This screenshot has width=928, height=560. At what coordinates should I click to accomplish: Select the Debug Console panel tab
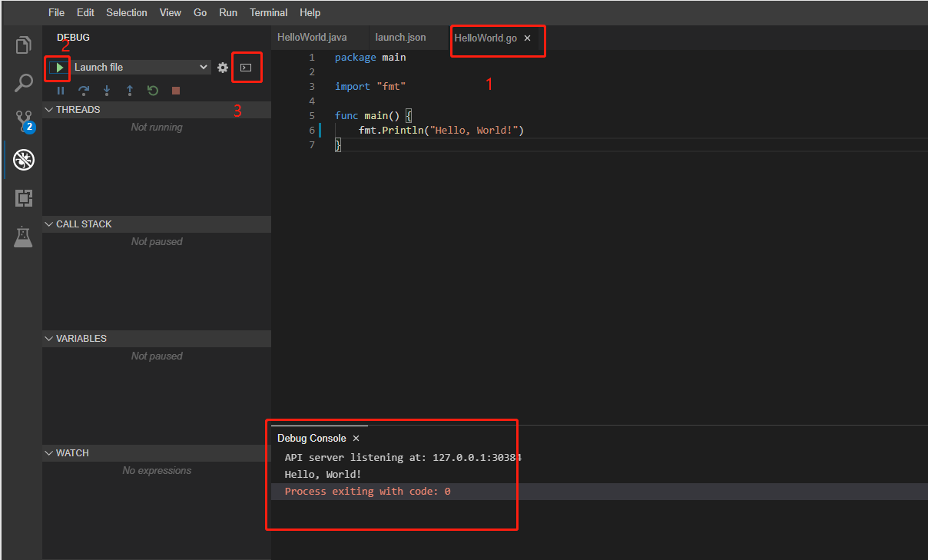point(312,438)
